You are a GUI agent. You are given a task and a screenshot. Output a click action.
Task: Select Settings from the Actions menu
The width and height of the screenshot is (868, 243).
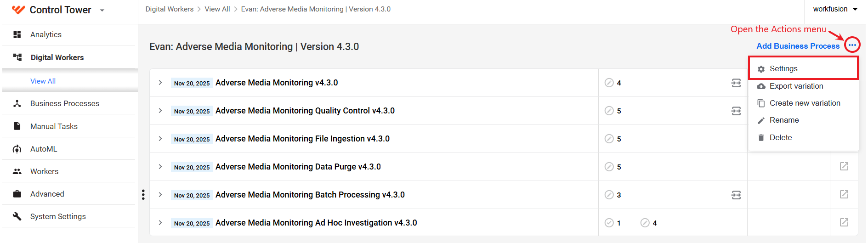[x=803, y=68]
